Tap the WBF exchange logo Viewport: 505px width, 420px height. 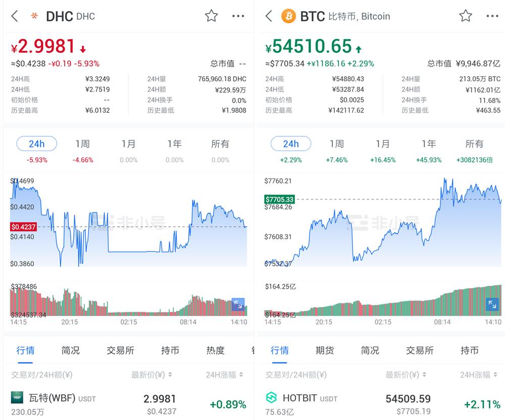click(17, 397)
